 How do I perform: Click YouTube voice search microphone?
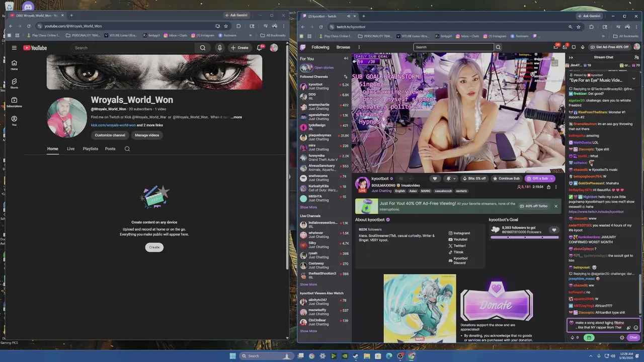pos(219,48)
